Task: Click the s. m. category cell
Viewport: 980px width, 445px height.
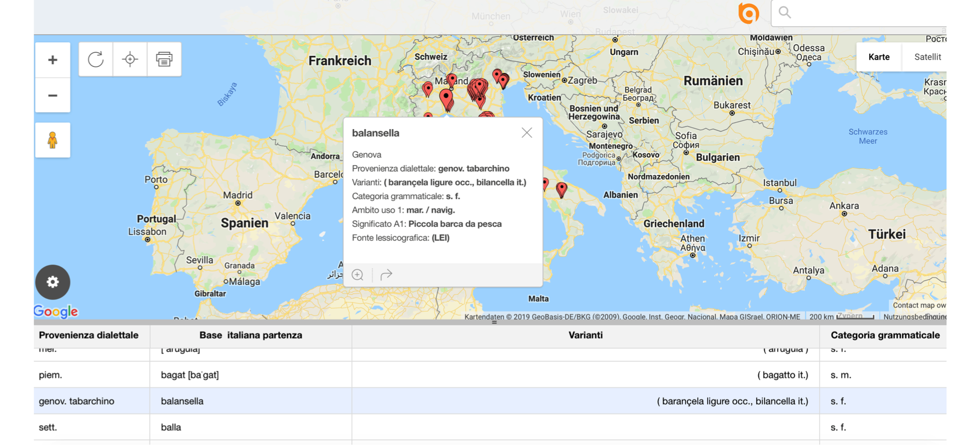Action: [x=883, y=375]
